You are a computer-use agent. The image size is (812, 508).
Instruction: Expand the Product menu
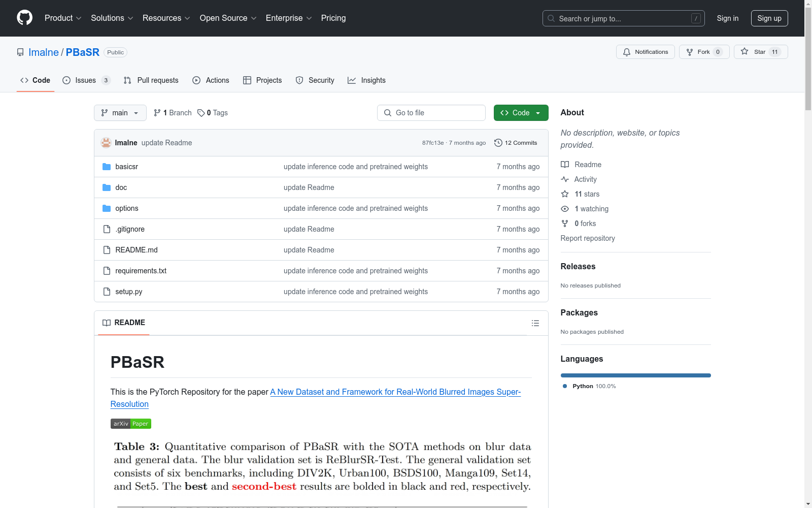coord(63,18)
